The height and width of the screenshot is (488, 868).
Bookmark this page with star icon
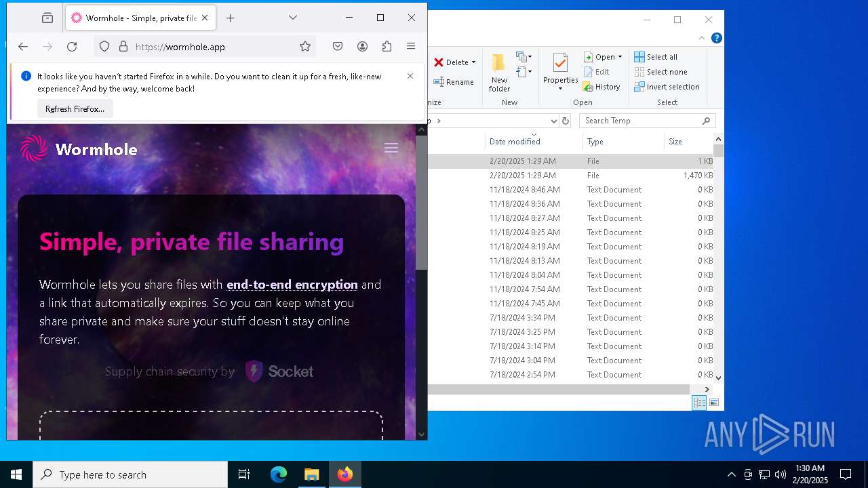305,47
